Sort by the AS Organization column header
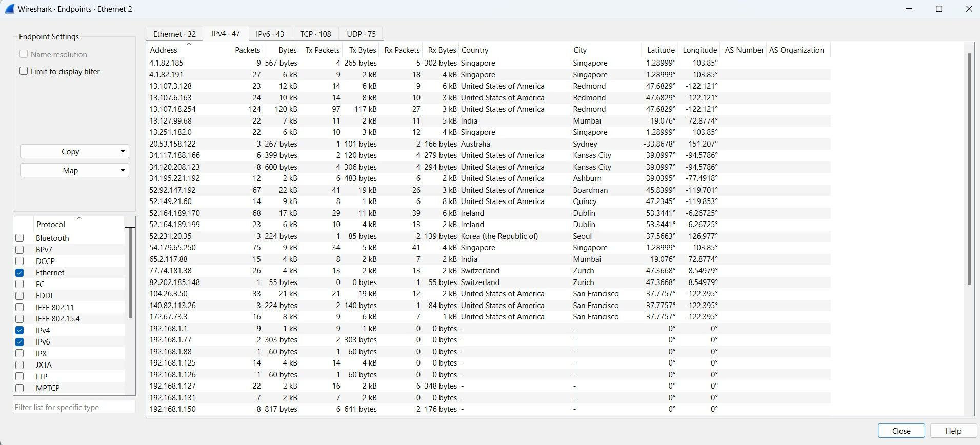This screenshot has height=445, width=980. point(798,50)
